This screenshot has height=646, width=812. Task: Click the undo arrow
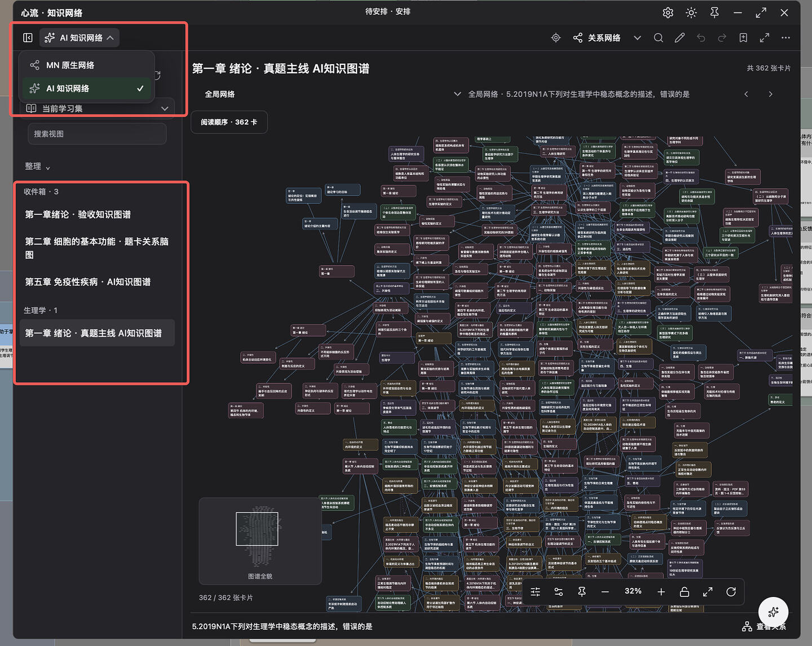tap(701, 38)
